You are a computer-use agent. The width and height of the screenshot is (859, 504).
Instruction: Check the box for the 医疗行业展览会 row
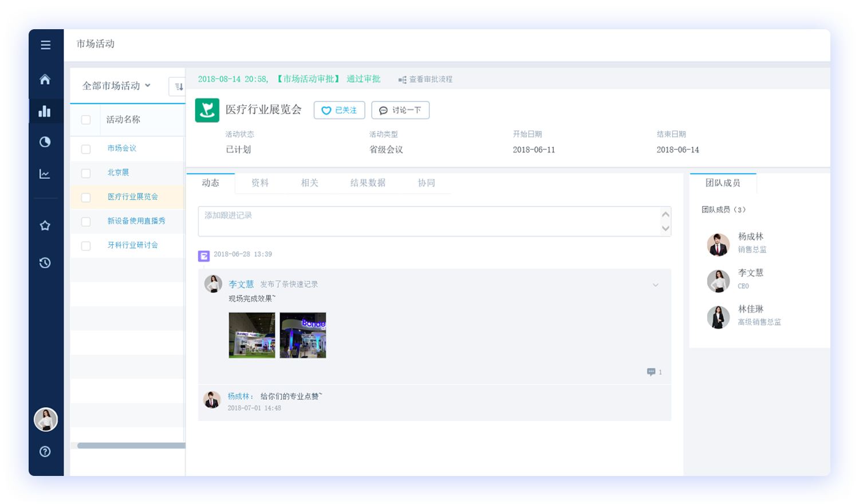coord(86,198)
